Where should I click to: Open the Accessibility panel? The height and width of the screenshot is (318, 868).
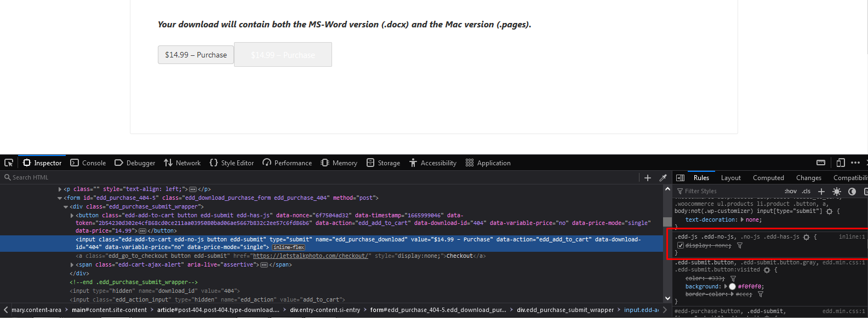pos(433,163)
